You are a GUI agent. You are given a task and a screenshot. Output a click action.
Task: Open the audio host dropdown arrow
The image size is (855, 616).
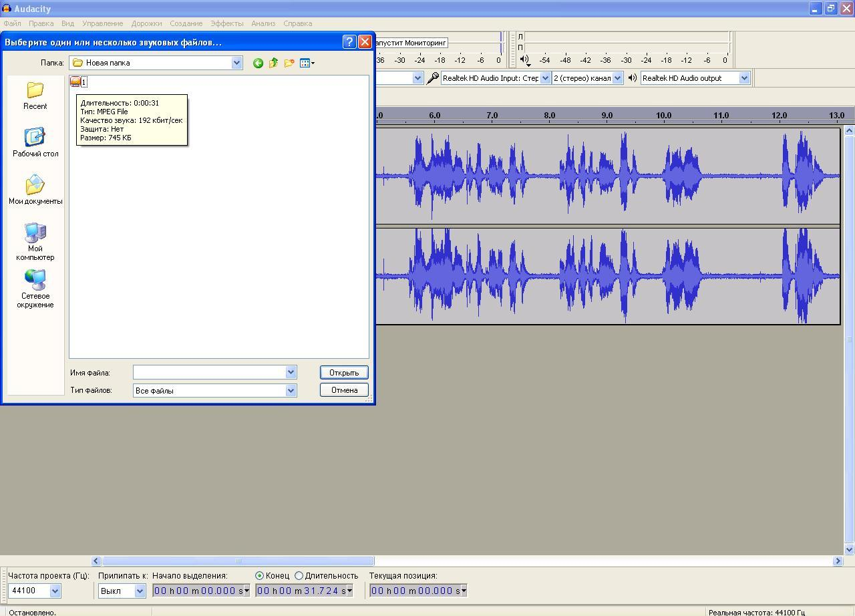[417, 78]
